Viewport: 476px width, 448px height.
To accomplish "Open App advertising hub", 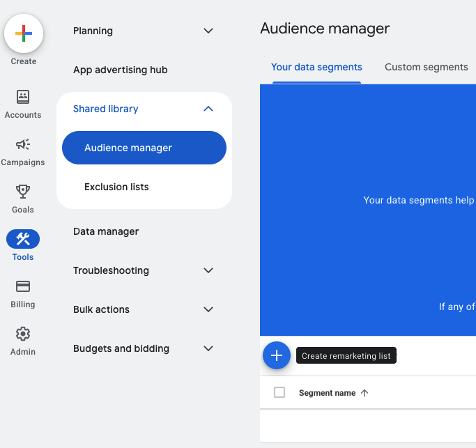I will (120, 70).
